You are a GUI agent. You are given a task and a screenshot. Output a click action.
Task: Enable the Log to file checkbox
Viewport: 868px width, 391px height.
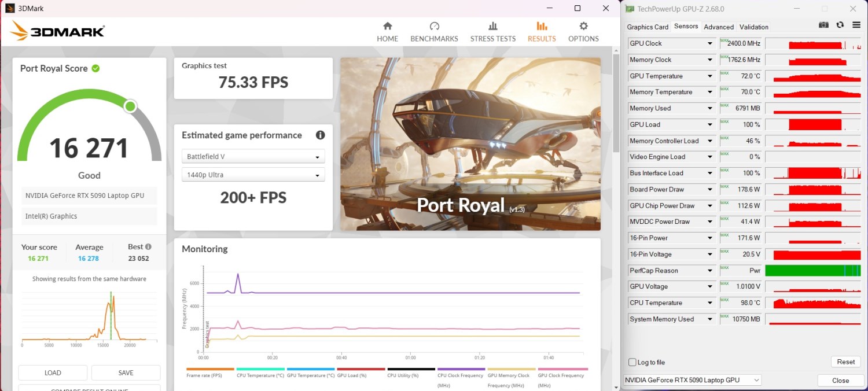click(632, 362)
